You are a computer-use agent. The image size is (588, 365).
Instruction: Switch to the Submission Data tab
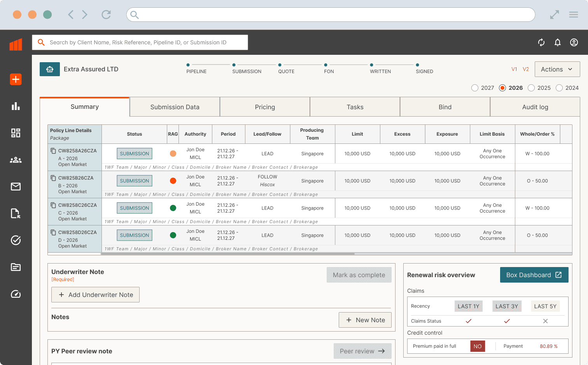click(x=175, y=107)
